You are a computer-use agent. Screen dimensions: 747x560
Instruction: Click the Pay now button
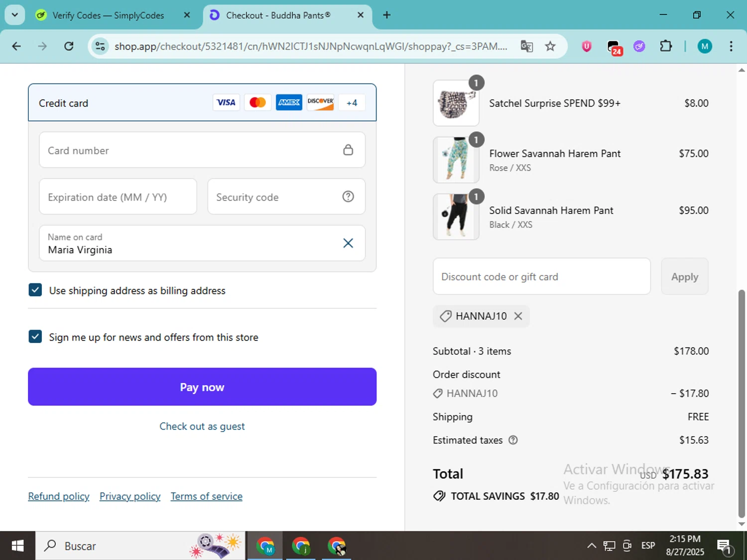[202, 387]
